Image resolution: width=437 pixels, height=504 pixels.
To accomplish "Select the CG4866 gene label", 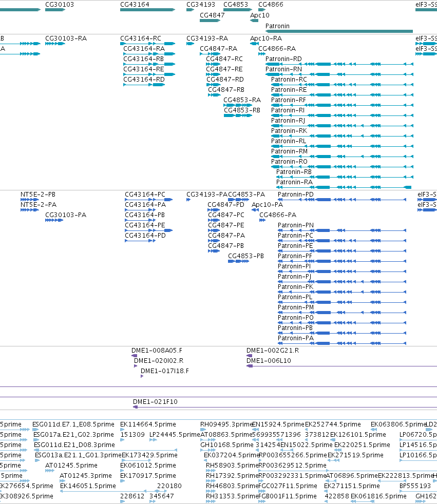I will coord(271,5).
